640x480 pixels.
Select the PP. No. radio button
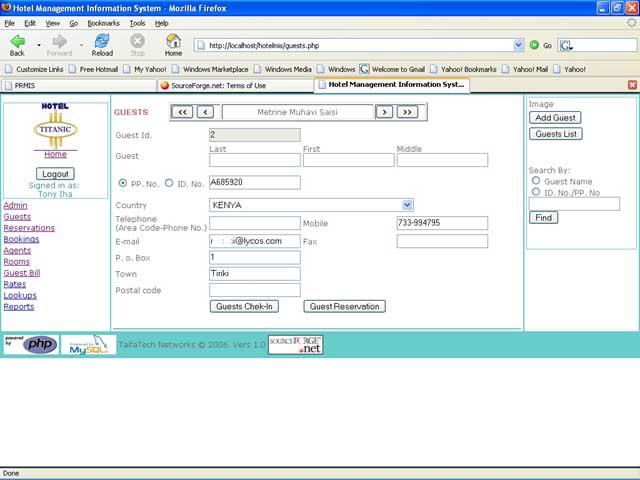click(123, 184)
